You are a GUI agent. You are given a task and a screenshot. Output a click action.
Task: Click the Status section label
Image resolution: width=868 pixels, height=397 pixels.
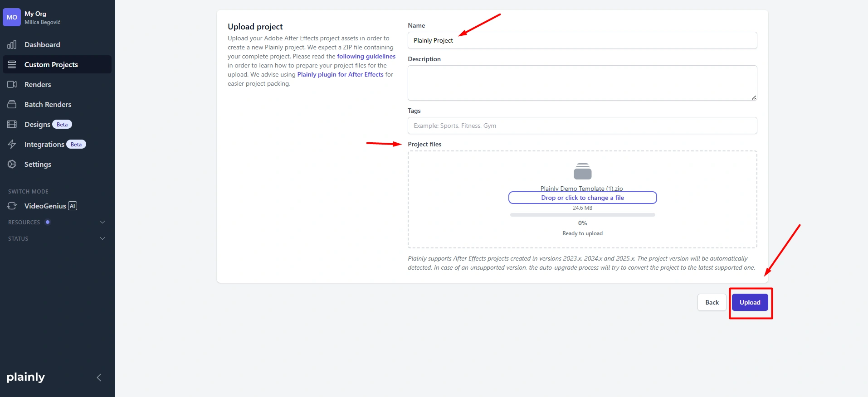pos(18,238)
